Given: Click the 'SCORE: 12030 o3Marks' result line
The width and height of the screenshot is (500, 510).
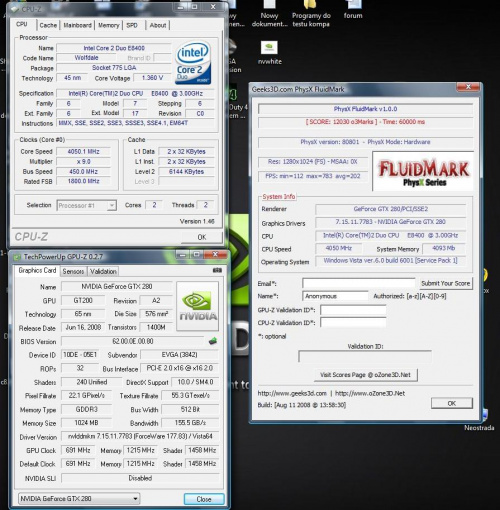Looking at the screenshot, I should [365, 122].
